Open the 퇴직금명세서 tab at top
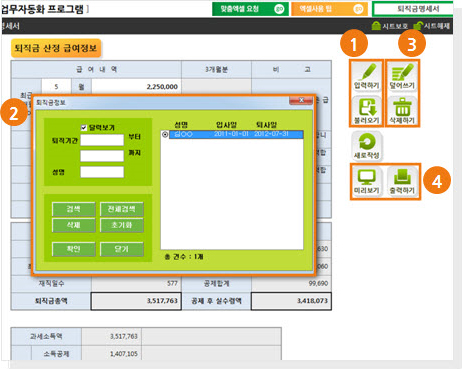462x369 pixels. [x=413, y=9]
